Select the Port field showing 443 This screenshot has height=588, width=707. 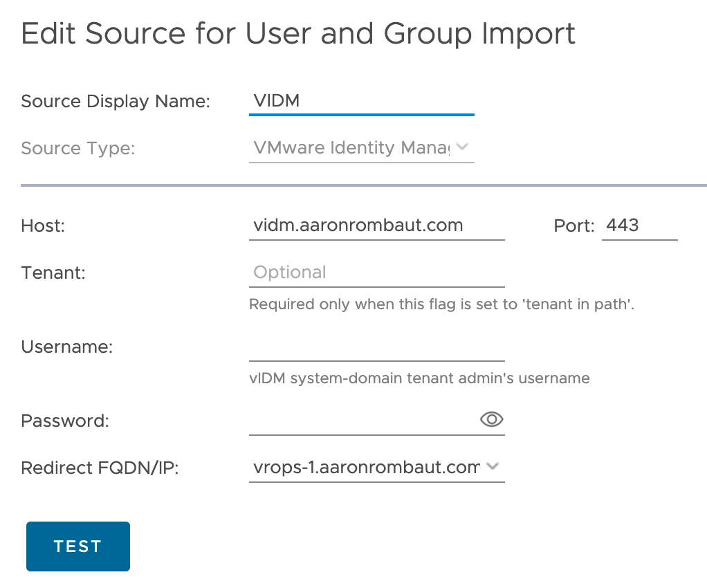[x=639, y=226]
